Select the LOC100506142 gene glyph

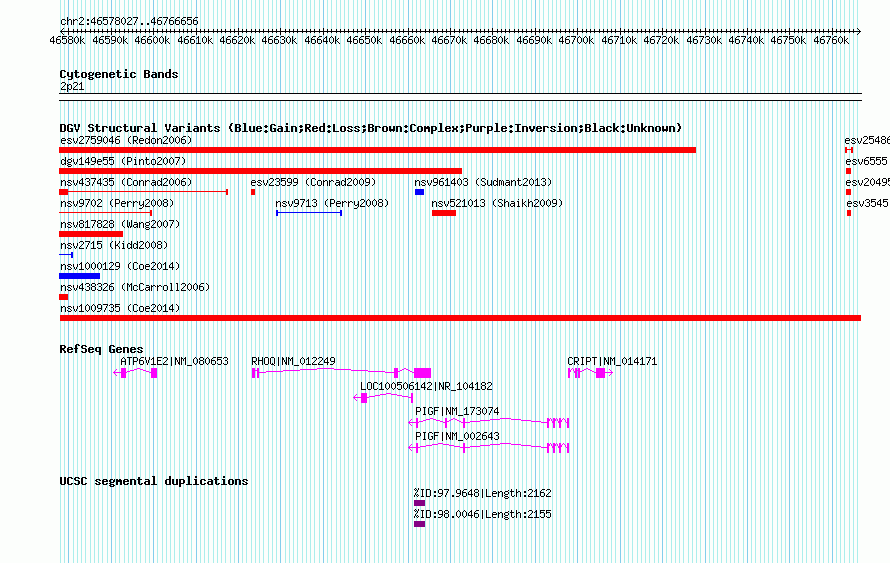tap(383, 398)
